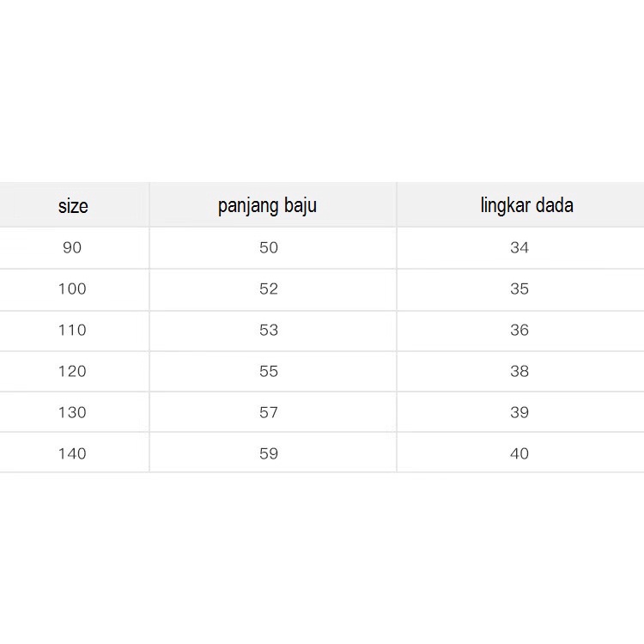Click lingkar dada value 38
This screenshot has width=644, height=644.
click(519, 371)
